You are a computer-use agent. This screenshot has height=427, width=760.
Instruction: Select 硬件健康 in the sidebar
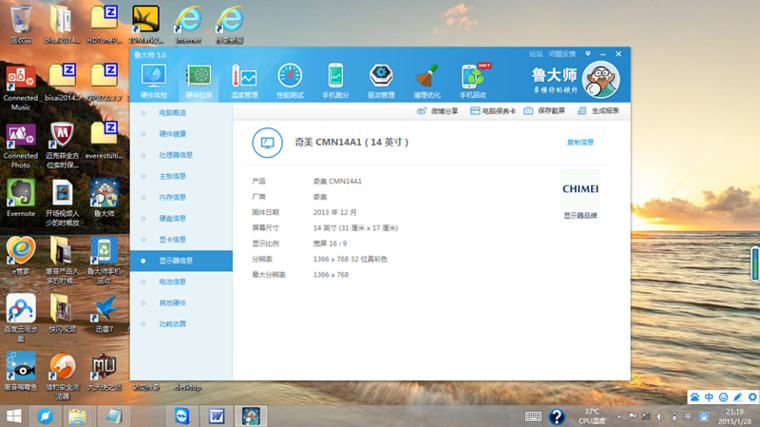point(181,134)
